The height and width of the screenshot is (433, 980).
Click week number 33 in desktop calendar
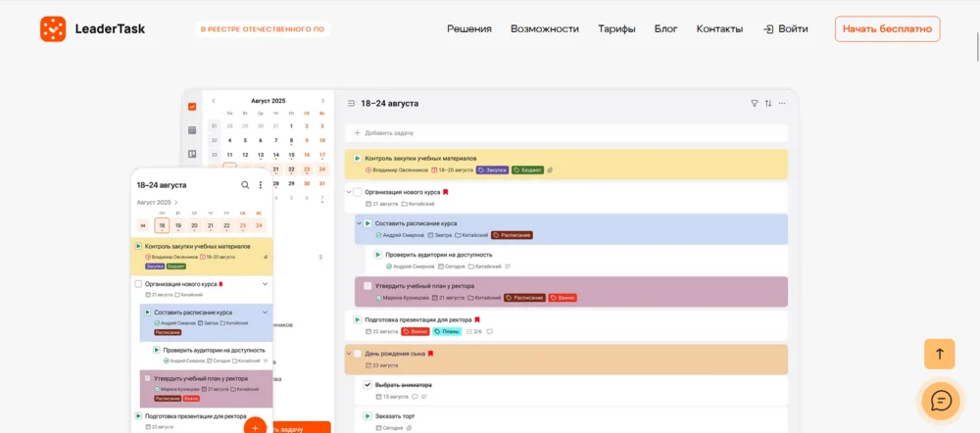pyautogui.click(x=215, y=155)
